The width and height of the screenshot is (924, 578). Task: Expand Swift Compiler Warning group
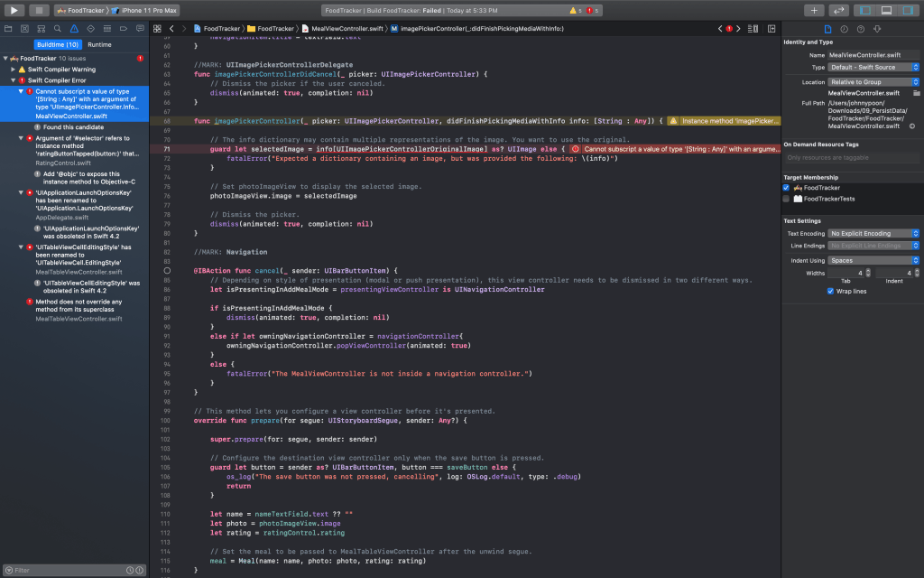tap(13, 70)
